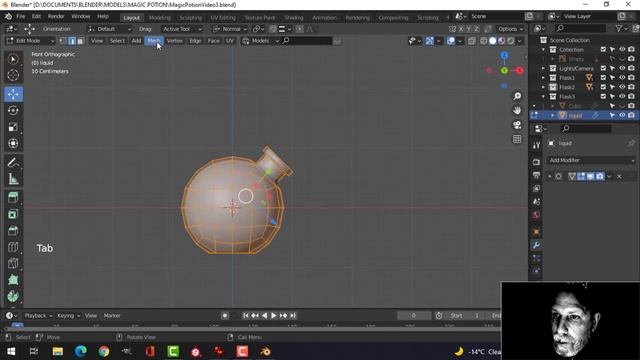640x360 pixels.
Task: Expand the Lights/Camera collection
Action: pos(543,68)
